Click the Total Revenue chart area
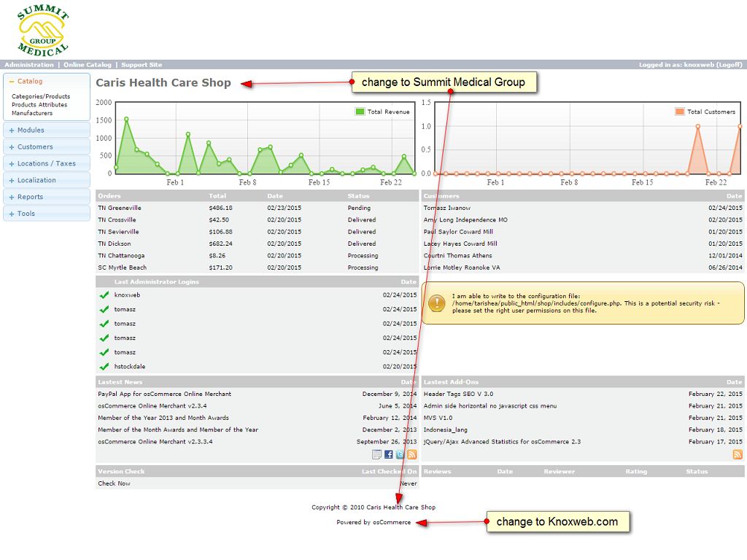The height and width of the screenshot is (560, 747). [266, 138]
